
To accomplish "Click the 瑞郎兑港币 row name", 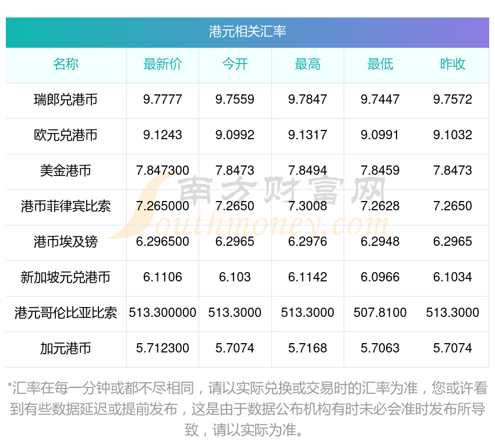I will coord(66,100).
